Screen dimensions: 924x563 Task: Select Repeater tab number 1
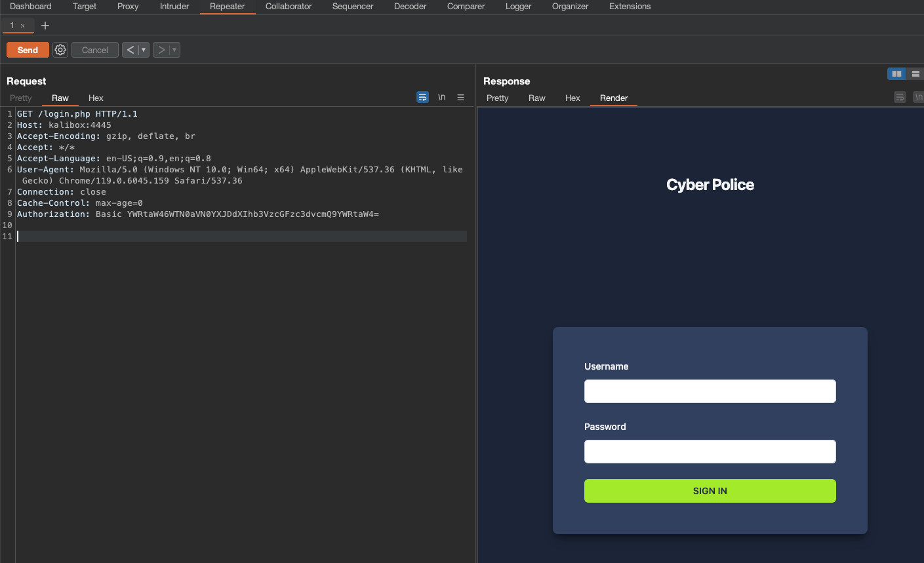click(12, 26)
